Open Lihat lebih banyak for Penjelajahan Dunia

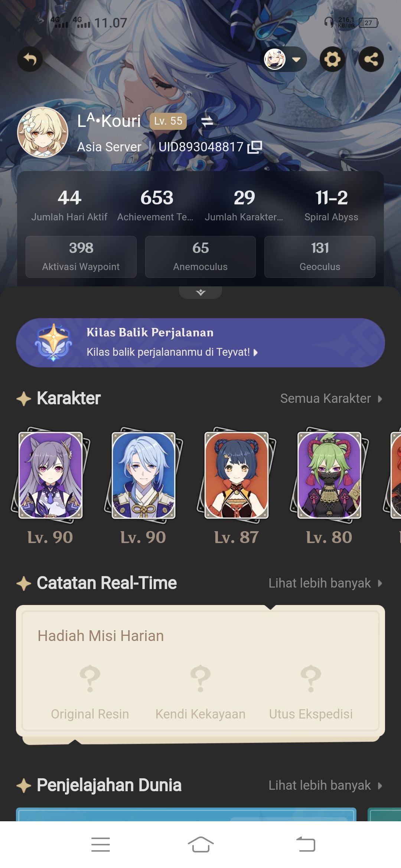point(325,785)
